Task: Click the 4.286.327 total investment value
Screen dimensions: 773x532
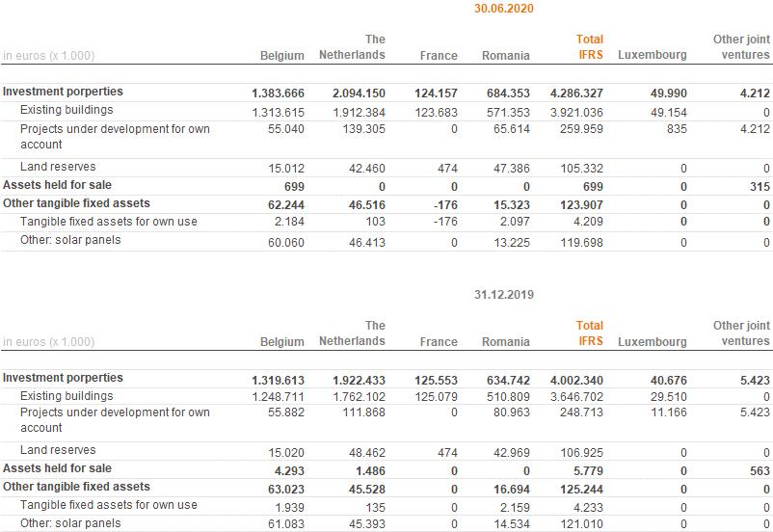Action: tap(576, 93)
